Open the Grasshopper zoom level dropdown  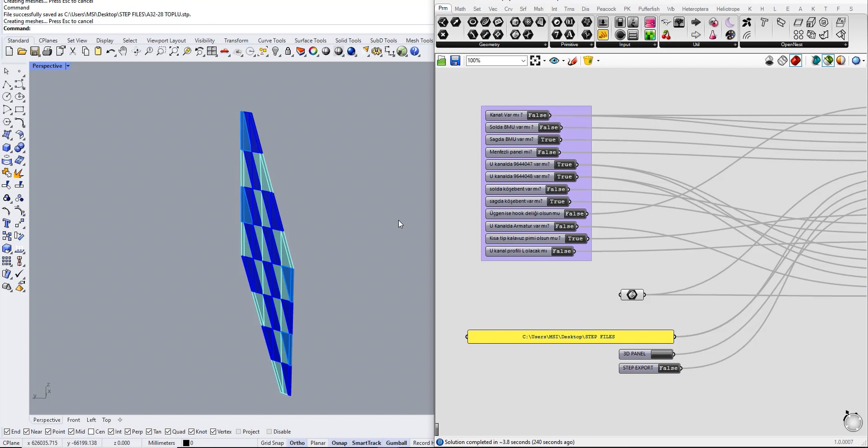523,61
